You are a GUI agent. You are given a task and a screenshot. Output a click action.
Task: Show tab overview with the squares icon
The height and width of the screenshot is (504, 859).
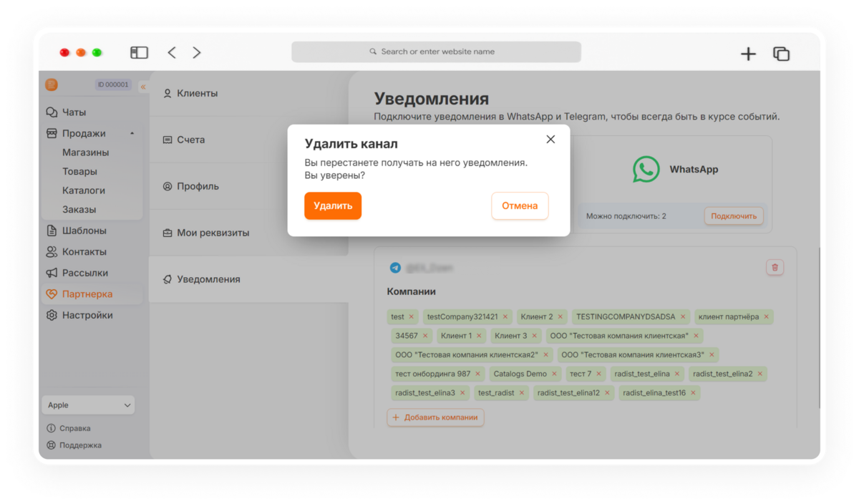[781, 54]
